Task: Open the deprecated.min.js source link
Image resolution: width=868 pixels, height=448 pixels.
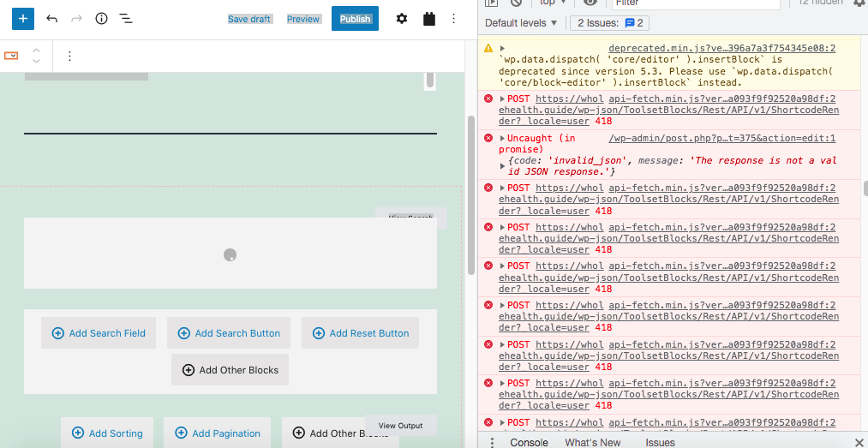Action: [x=721, y=49]
